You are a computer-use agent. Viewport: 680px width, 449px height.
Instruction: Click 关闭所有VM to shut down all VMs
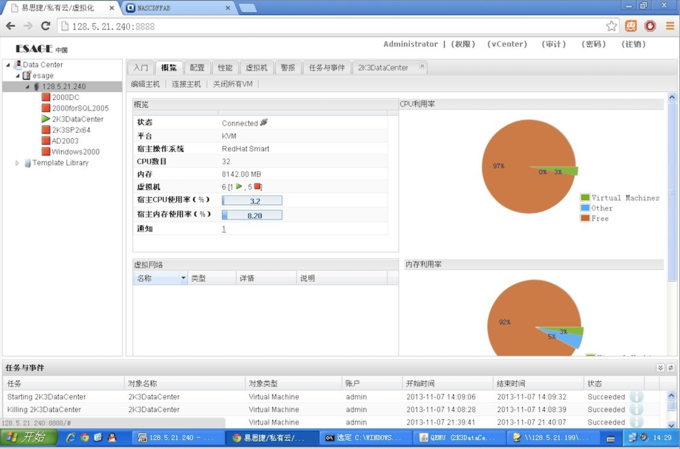click(x=233, y=84)
